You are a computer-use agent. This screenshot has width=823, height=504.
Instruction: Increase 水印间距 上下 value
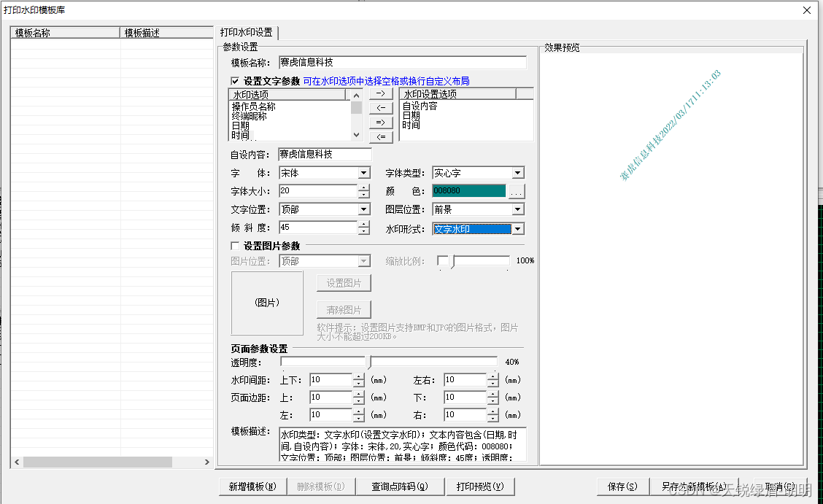tap(358, 376)
